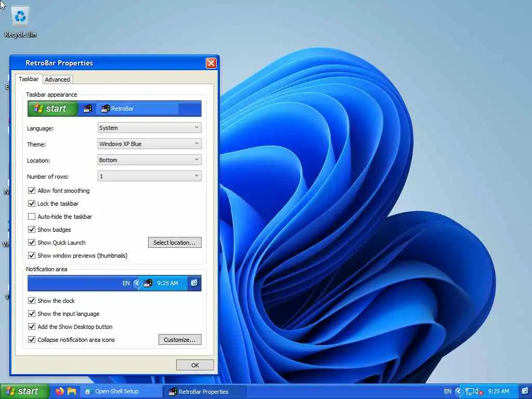
Task: Click the Customize... button
Action: click(180, 340)
